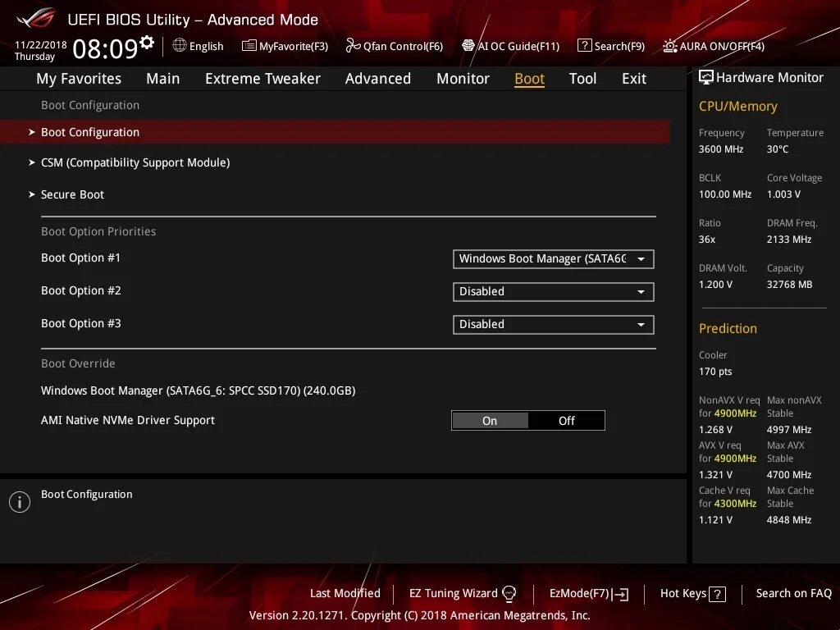Screen dimensions: 840x630
Task: Boot override to Windows Boot Manager SPCC SSD170
Action: pyautogui.click(x=198, y=390)
